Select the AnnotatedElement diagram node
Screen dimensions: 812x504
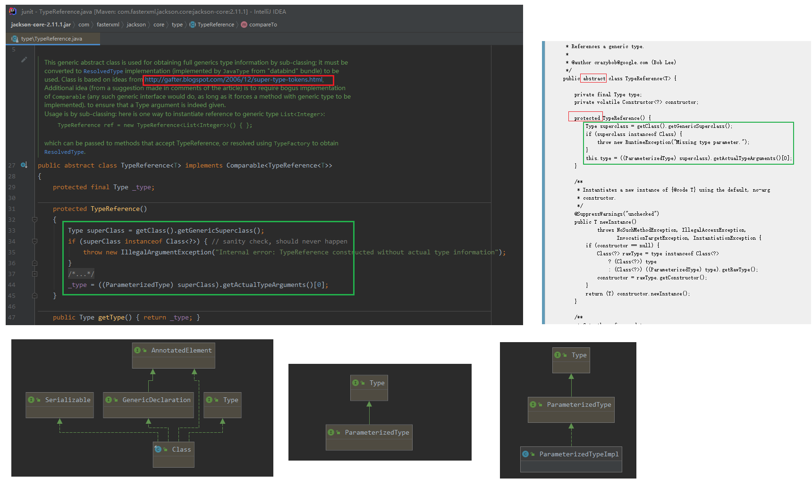(174, 355)
